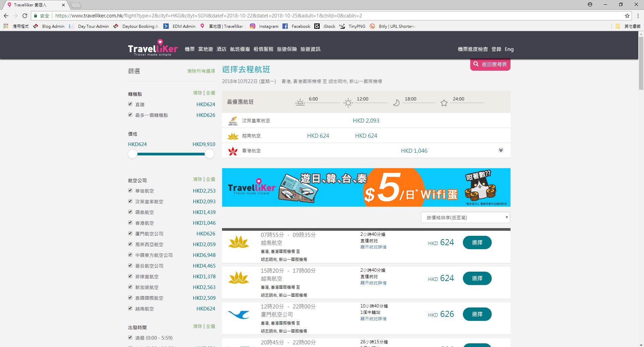Click 清除所有選項 clear all filters
This screenshot has width=644, height=347.
click(201, 71)
